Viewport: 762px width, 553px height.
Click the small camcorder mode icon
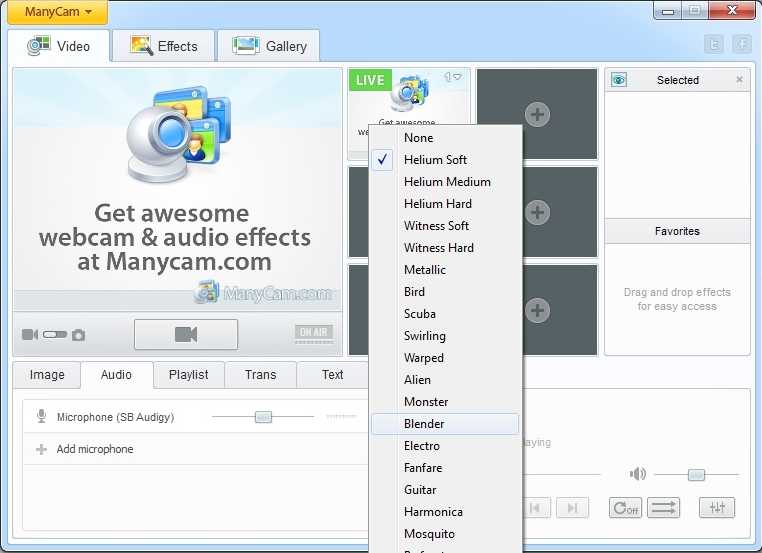coord(30,334)
